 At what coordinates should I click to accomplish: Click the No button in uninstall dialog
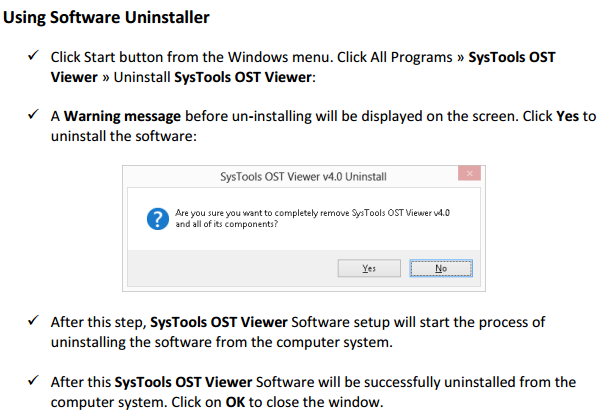441,268
